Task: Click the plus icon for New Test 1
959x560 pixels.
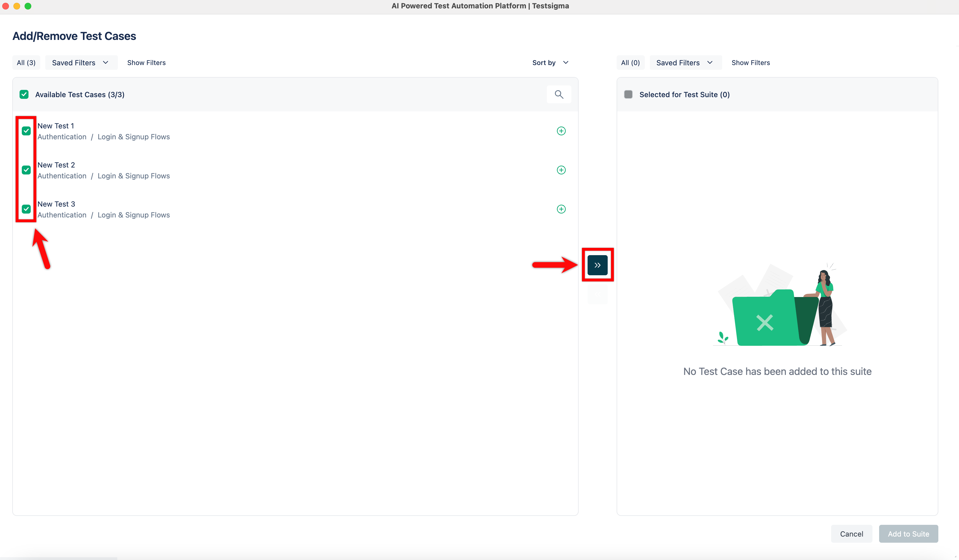Action: (561, 131)
